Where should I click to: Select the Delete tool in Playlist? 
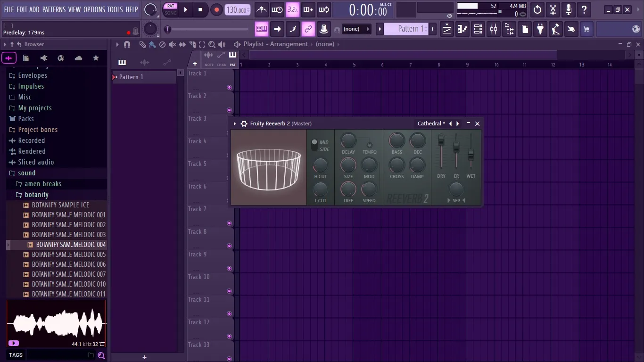coord(162,44)
